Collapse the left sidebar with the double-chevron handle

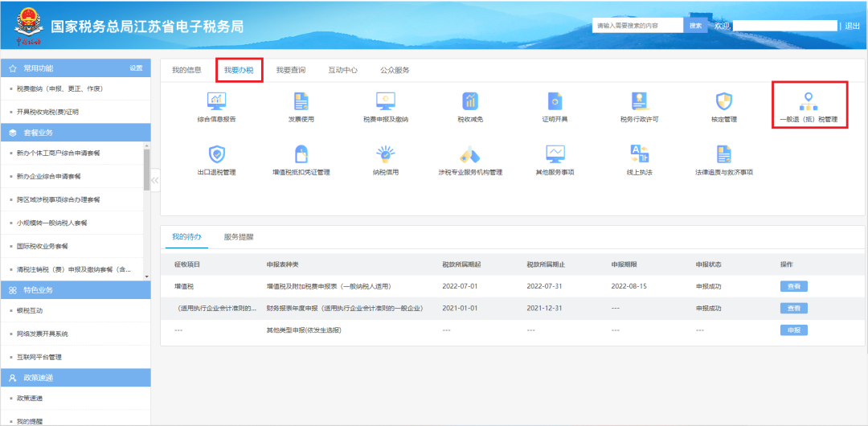click(155, 180)
